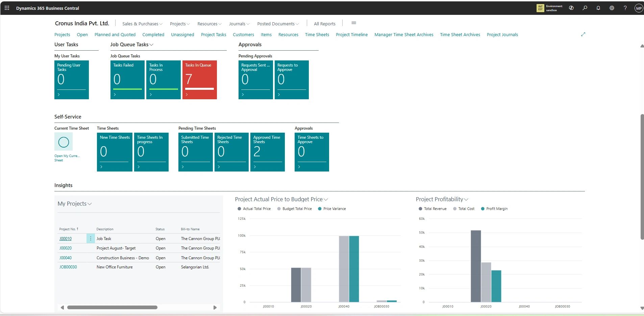
Task: Open the settings gear icon
Action: point(612,8)
